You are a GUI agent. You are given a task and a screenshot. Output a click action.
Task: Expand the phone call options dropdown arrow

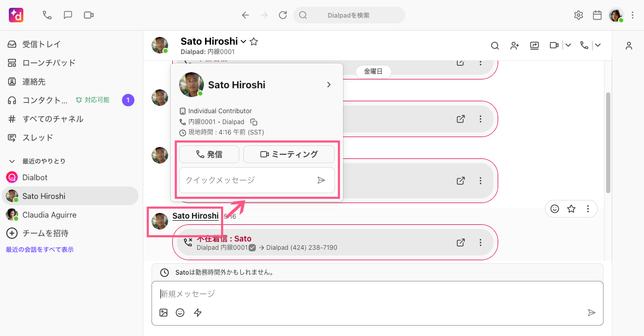tap(598, 46)
